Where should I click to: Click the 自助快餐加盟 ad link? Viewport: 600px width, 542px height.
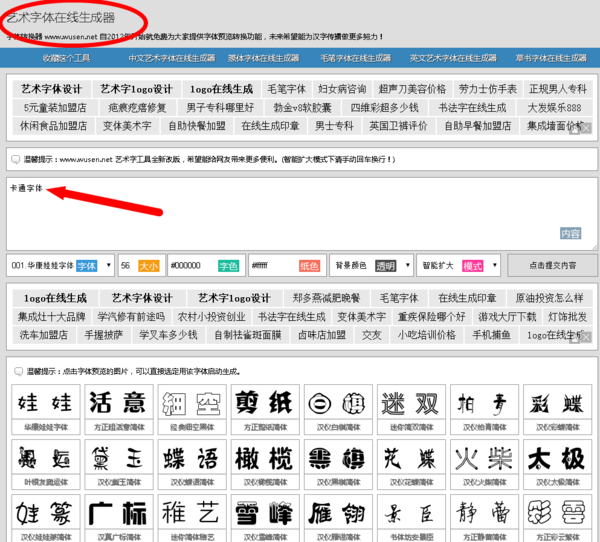(197, 126)
